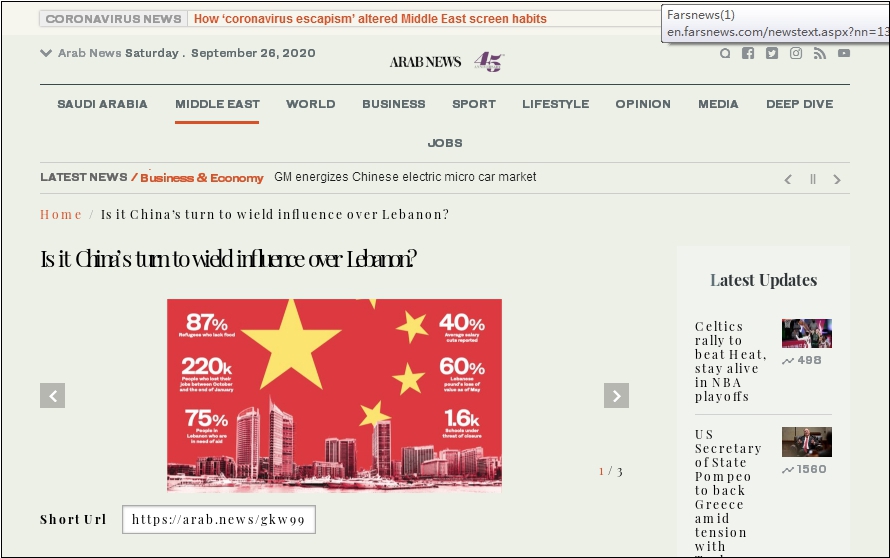Open the World section

coord(310,104)
